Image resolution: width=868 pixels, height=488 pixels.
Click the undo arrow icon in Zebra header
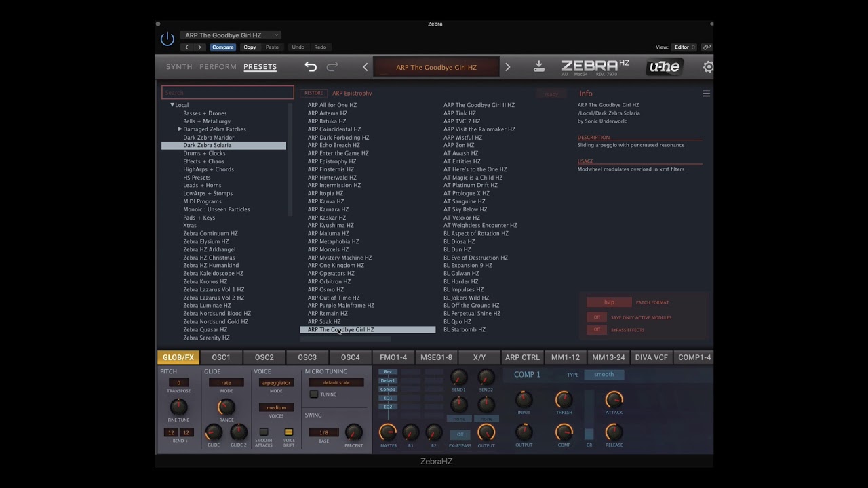pos(311,66)
